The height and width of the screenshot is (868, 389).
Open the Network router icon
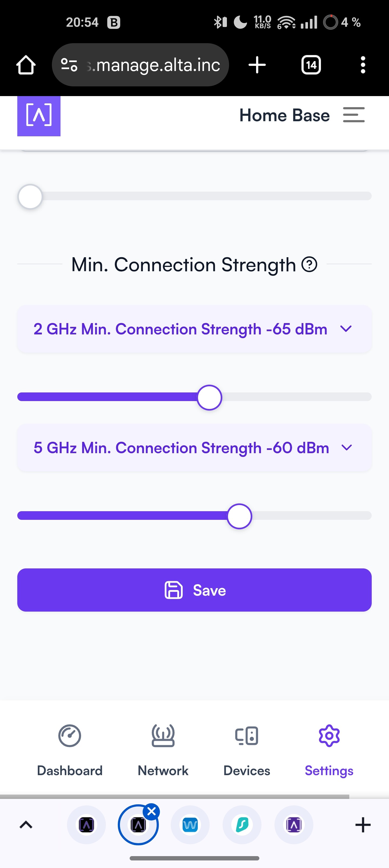pyautogui.click(x=163, y=735)
